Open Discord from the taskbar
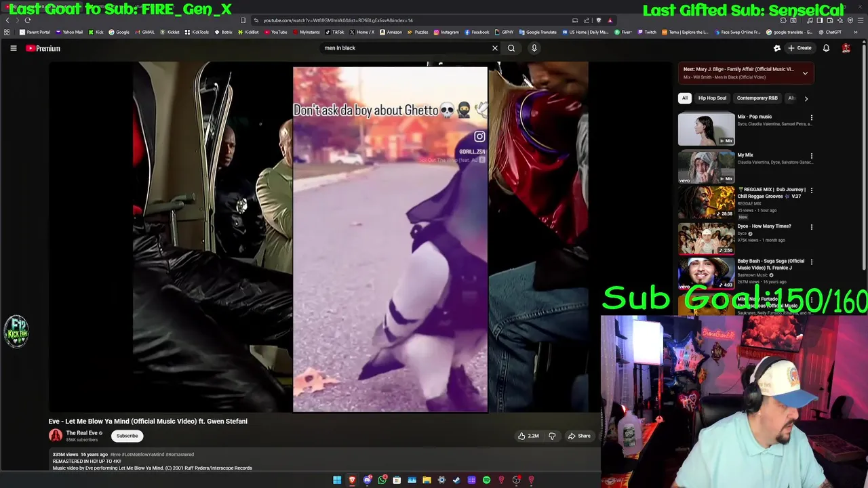The height and width of the screenshot is (488, 868). 367,480
